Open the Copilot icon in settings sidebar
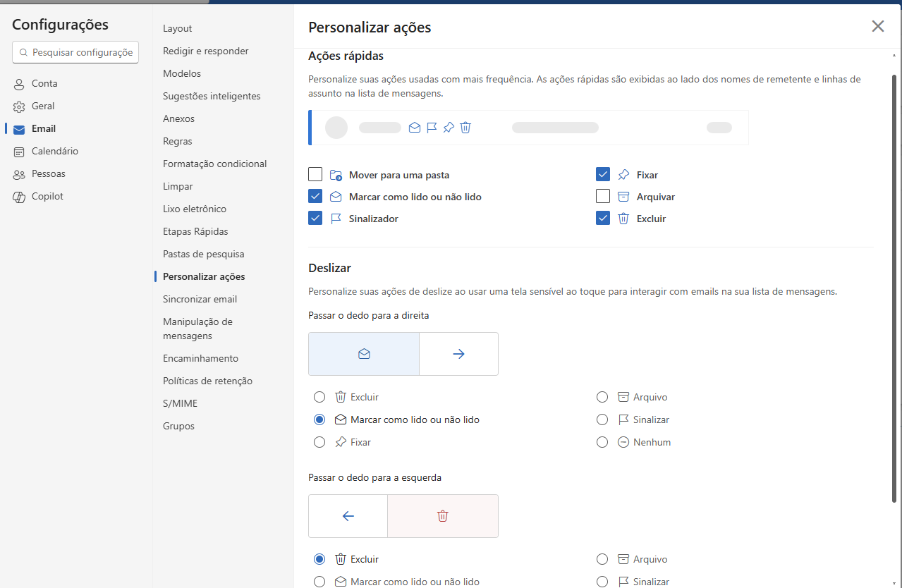The width and height of the screenshot is (902, 588). click(x=19, y=197)
